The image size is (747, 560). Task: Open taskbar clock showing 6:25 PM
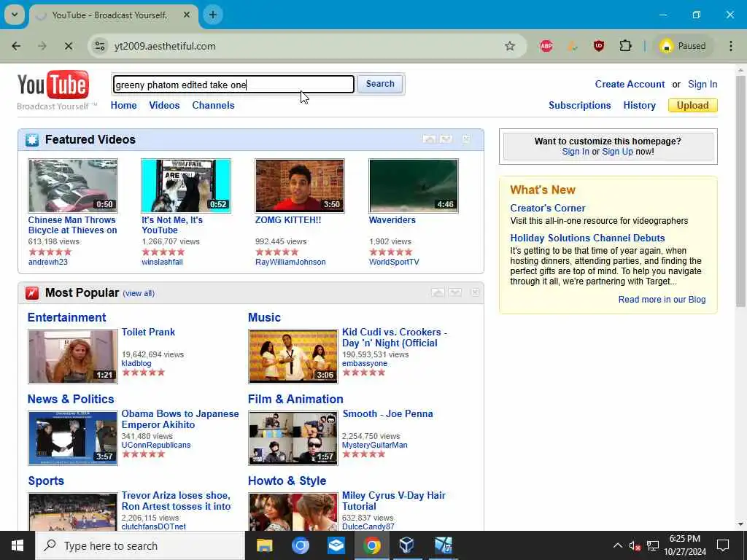tap(684, 545)
